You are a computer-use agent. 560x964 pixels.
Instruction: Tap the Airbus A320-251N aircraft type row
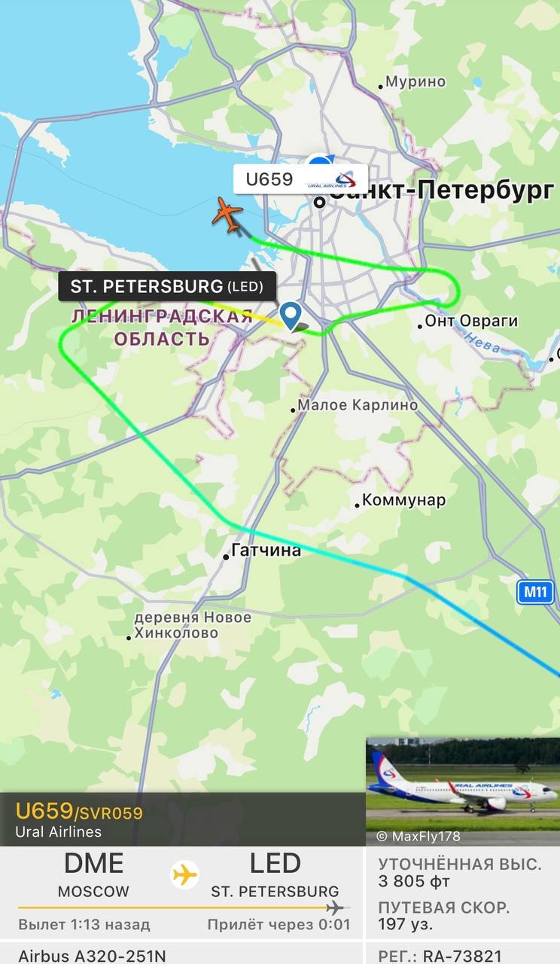pyautogui.click(x=181, y=954)
